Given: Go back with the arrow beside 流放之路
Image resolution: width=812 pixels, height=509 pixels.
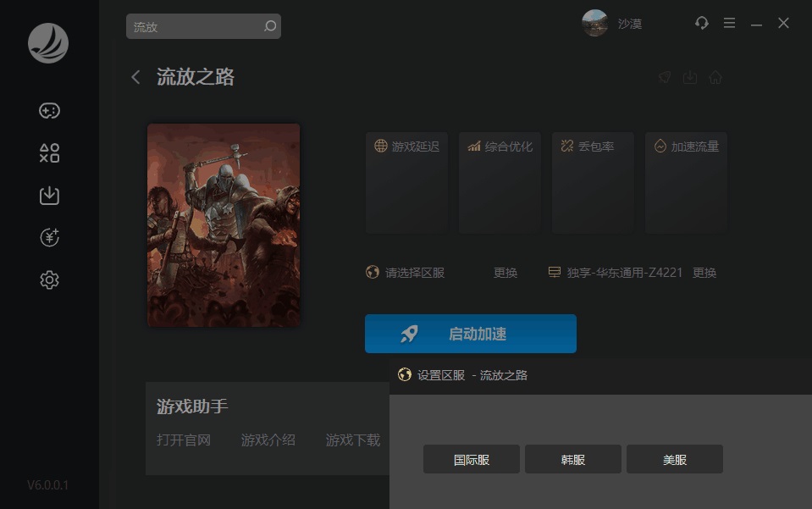Looking at the screenshot, I should click(x=135, y=77).
